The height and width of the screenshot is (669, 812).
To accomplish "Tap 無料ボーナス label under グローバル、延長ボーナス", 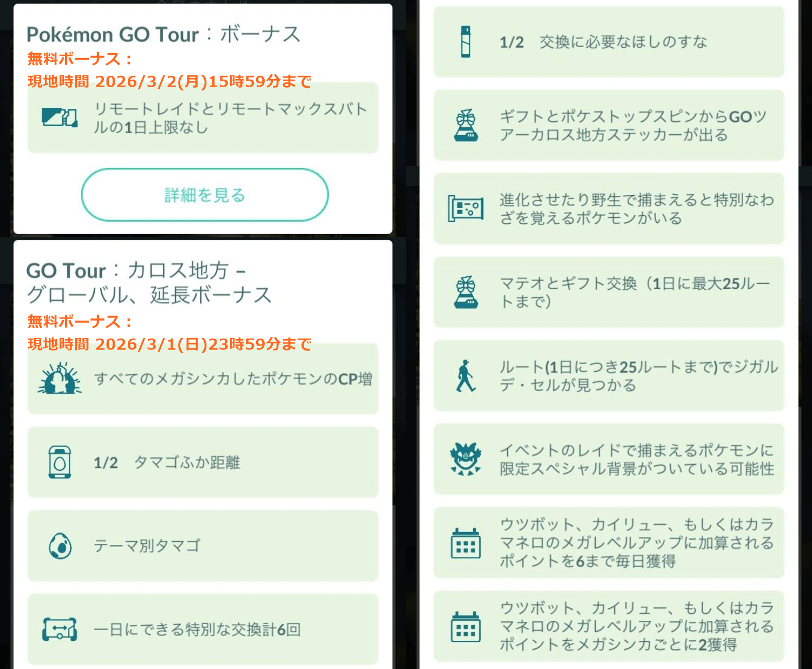I will tap(80, 321).
